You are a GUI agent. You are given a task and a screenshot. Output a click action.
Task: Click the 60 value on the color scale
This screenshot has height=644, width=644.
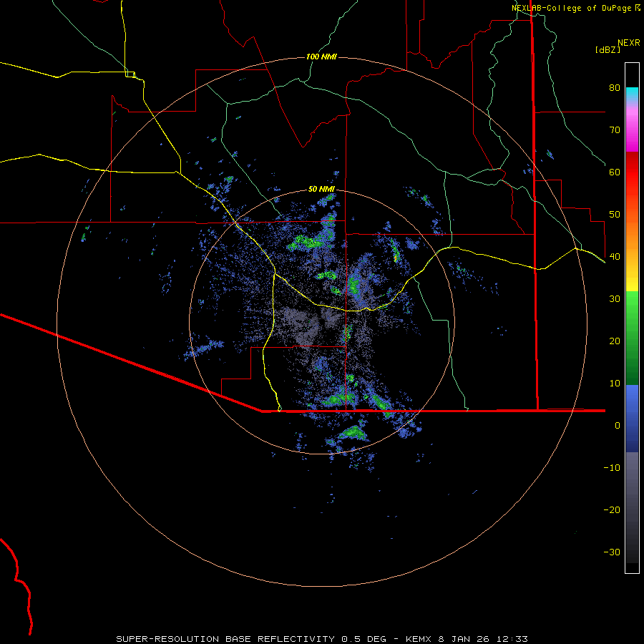pyautogui.click(x=615, y=172)
